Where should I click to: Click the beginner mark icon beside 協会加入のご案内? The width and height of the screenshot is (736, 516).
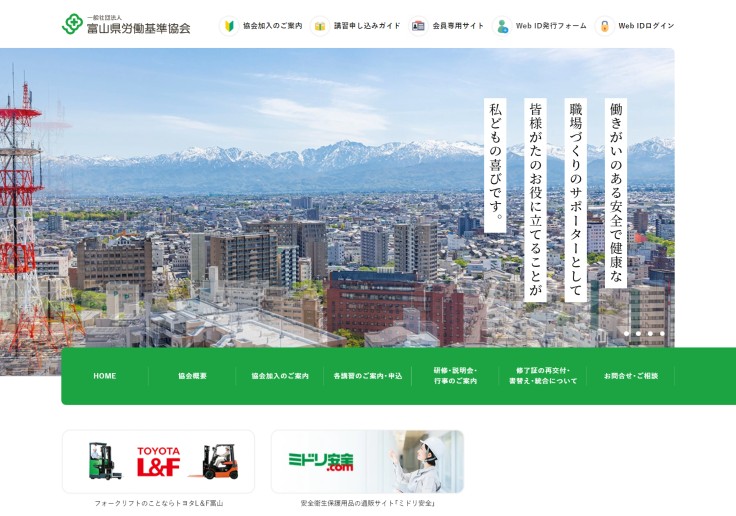(229, 26)
